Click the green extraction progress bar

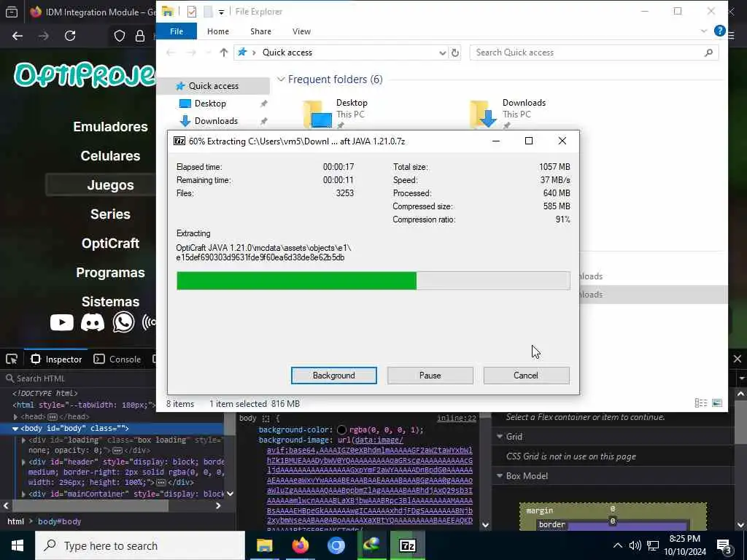(x=373, y=281)
